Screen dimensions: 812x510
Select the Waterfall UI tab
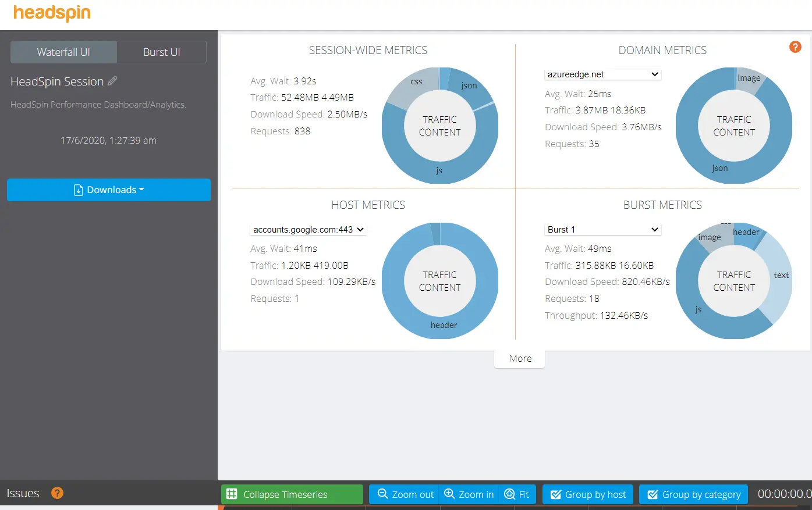(x=63, y=52)
